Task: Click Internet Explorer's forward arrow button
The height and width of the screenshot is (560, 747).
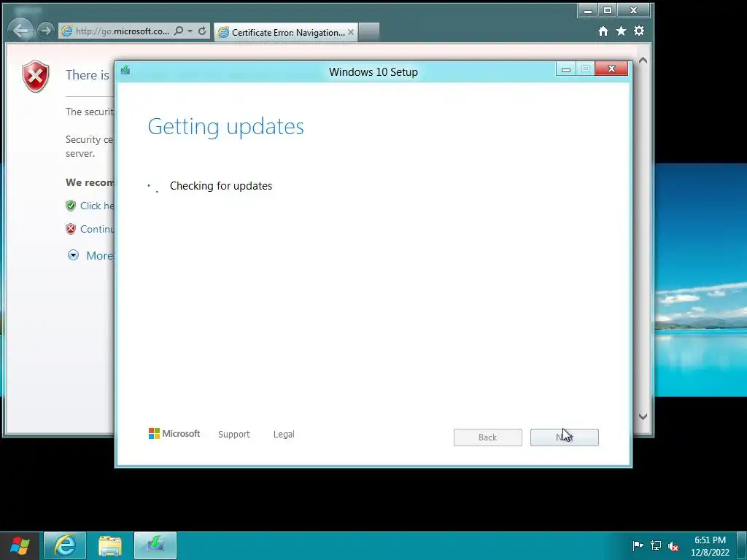Action: click(45, 31)
